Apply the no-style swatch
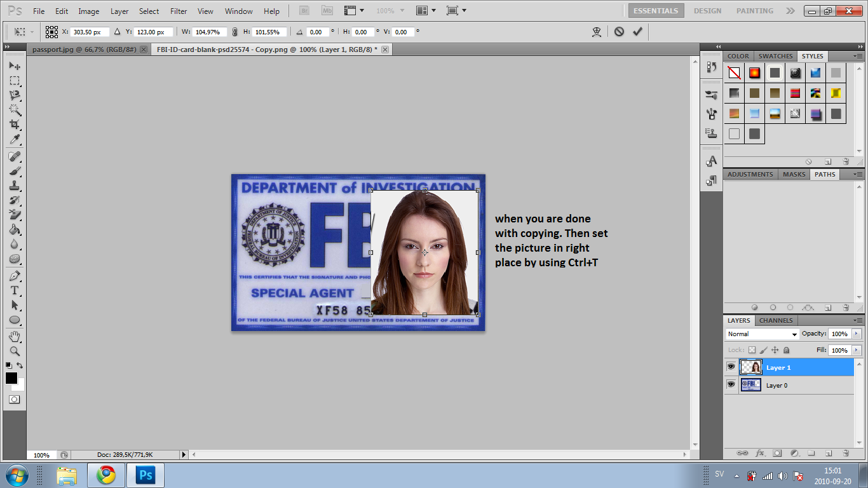This screenshot has height=488, width=868. [x=734, y=73]
